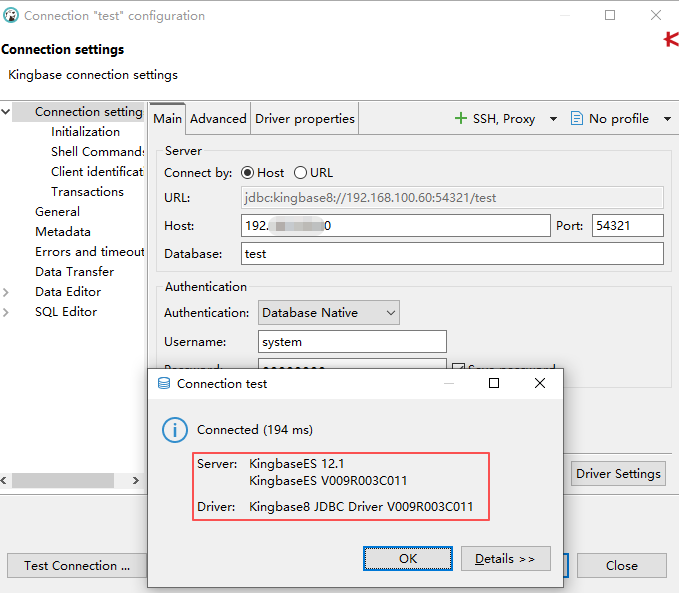Switch to the Advanced tab
This screenshot has width=679, height=593.
click(218, 119)
